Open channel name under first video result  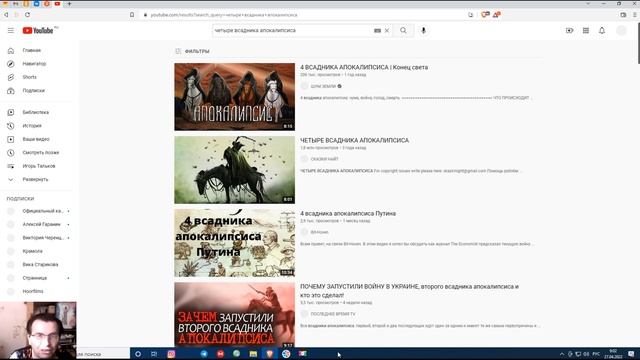323,86
